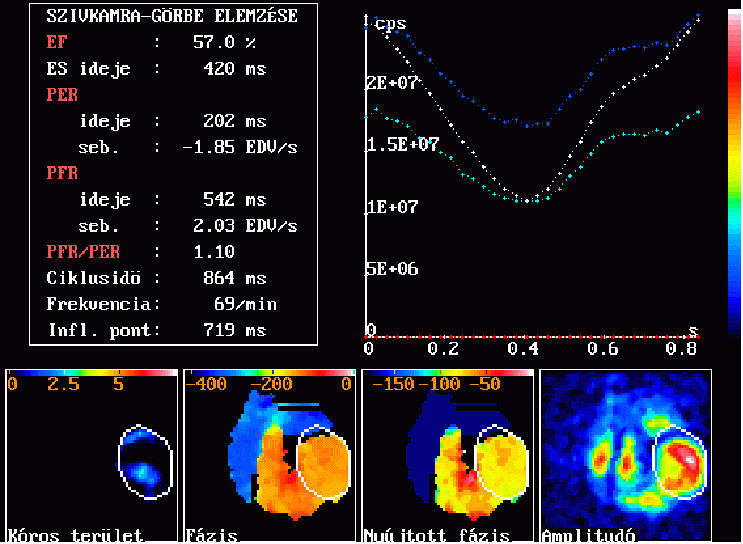Click the red EF label

pos(58,43)
